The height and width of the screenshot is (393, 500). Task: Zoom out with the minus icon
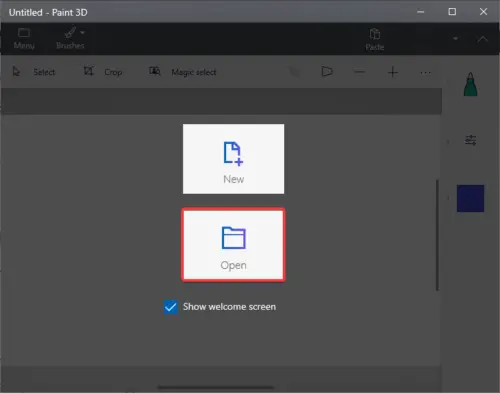(x=359, y=72)
